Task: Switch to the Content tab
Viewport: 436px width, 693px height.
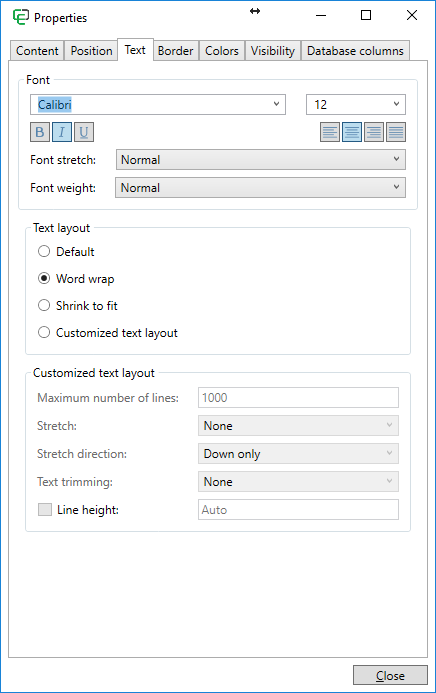Action: [37, 51]
